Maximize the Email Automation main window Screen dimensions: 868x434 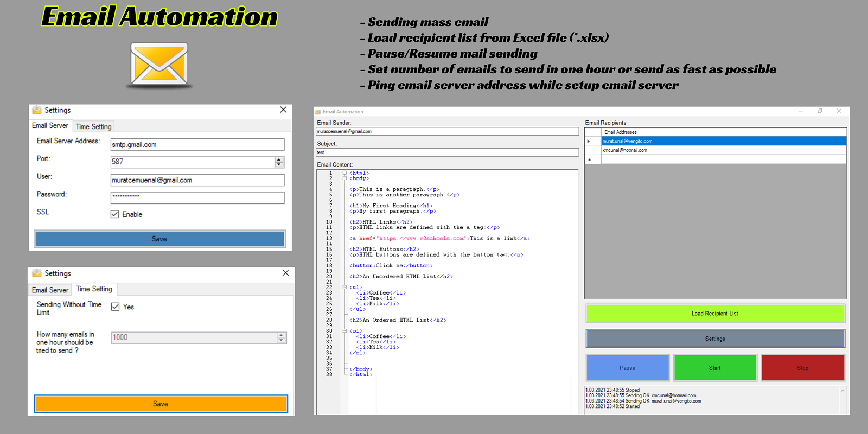pyautogui.click(x=820, y=111)
